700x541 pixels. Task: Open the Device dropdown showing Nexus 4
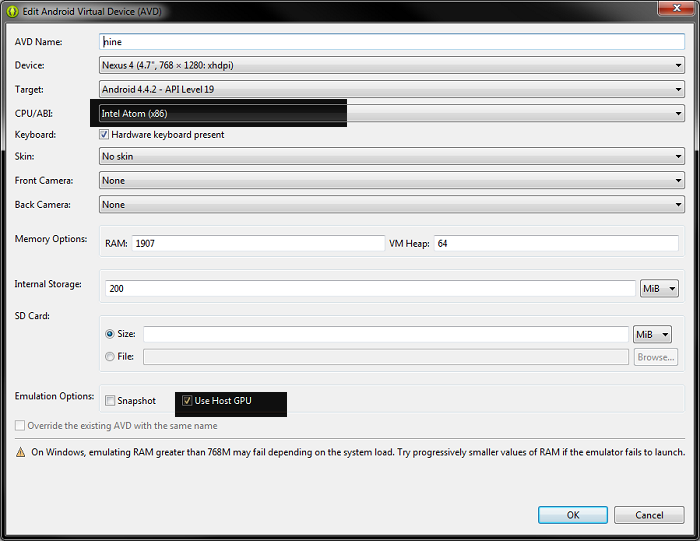click(x=392, y=65)
